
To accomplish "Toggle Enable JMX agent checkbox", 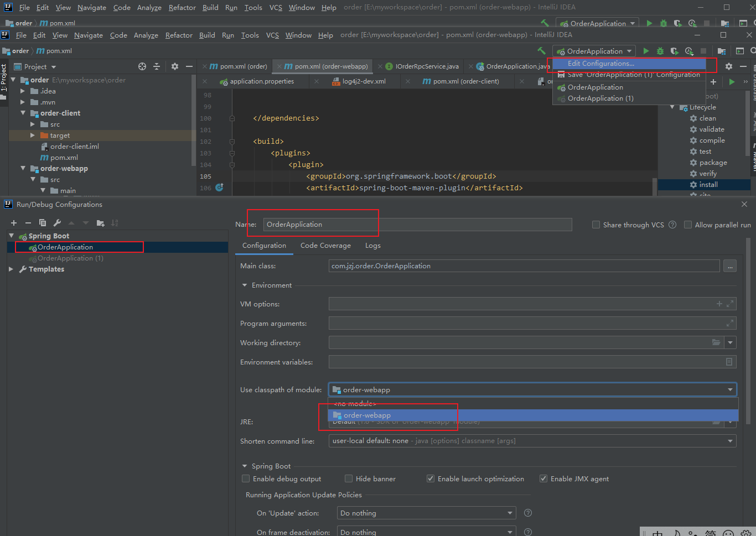I will click(543, 478).
